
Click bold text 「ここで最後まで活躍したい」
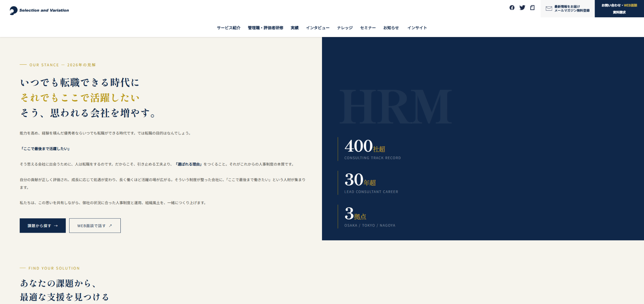coord(45,149)
